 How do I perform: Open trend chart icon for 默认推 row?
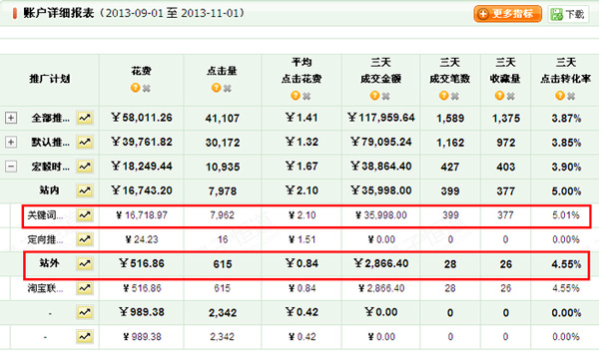pos(85,142)
